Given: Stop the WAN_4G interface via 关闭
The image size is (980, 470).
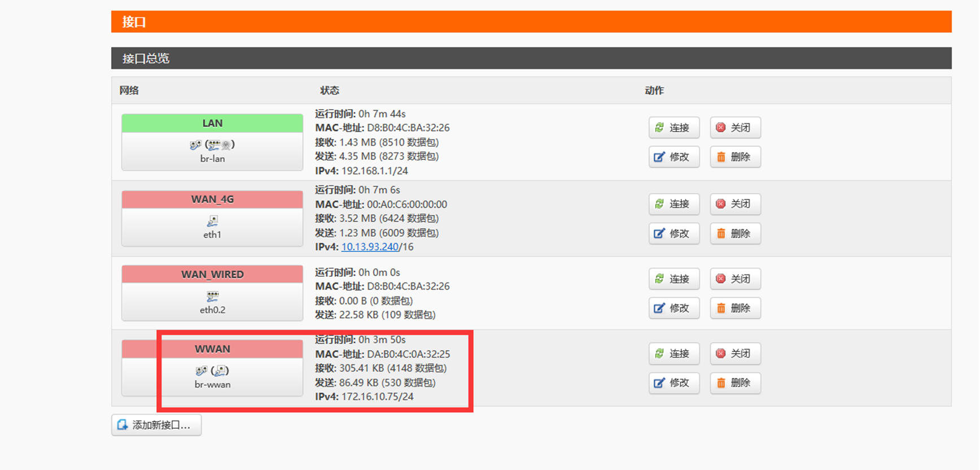Looking at the screenshot, I should click(x=734, y=204).
